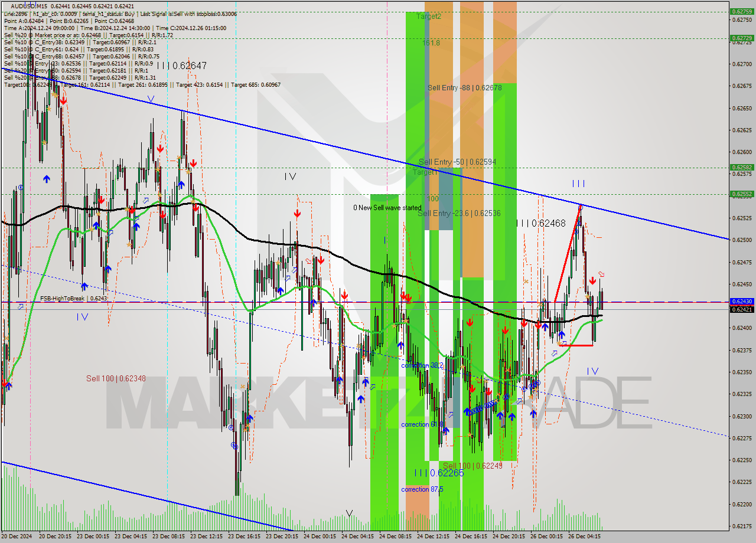This screenshot has width=756, height=543.
Task: Click the '26 Dec 04:15' time axis label
Action: (584, 537)
